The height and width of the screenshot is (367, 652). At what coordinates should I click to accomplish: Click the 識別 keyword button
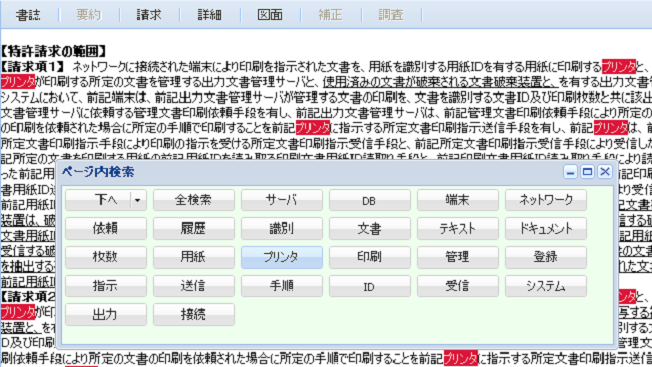282,229
